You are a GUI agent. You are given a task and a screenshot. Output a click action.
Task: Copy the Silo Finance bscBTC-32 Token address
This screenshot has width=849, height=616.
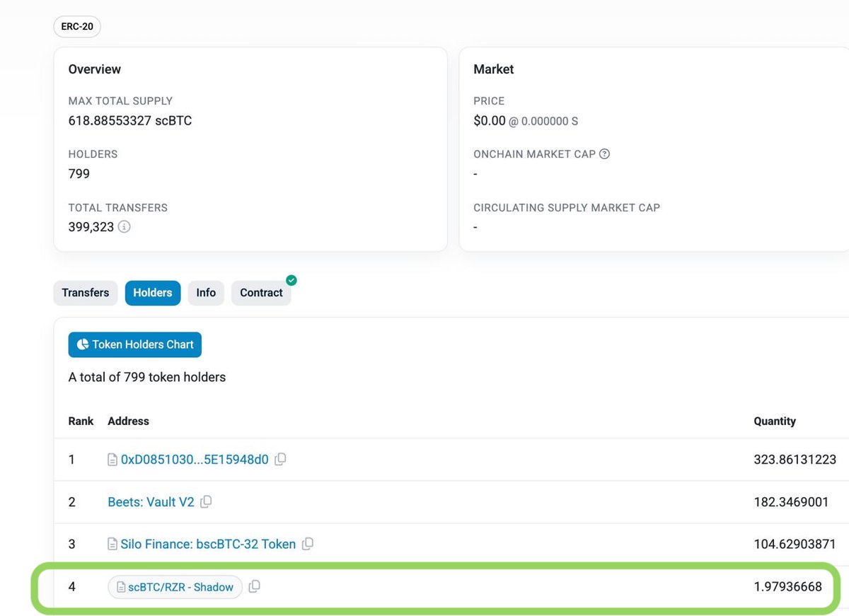coord(308,545)
